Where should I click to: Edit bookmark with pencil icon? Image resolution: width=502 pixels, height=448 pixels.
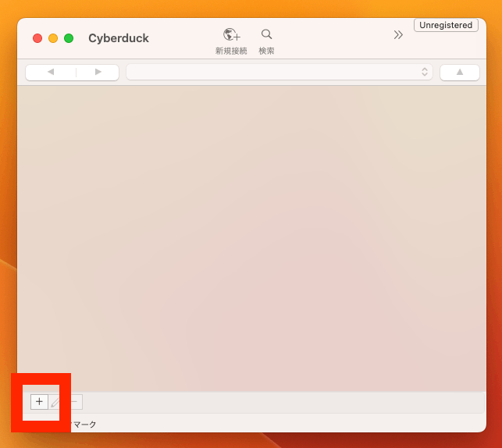point(57,402)
